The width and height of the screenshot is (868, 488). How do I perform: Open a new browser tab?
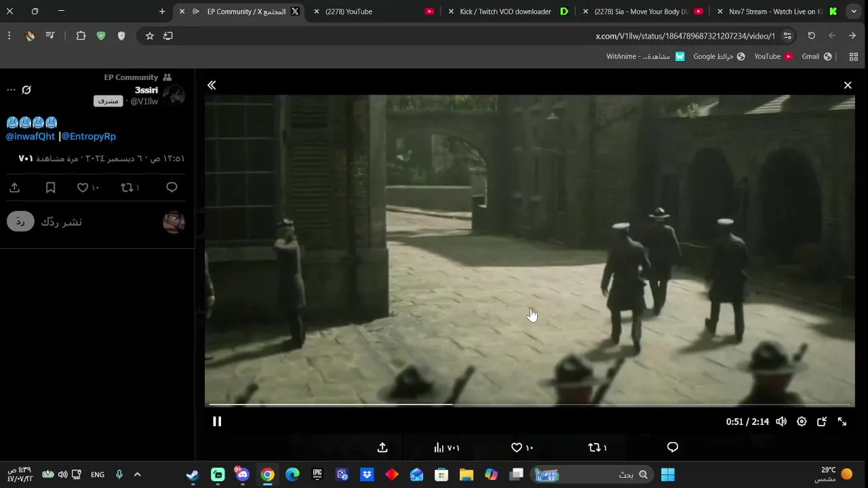[x=162, y=12]
